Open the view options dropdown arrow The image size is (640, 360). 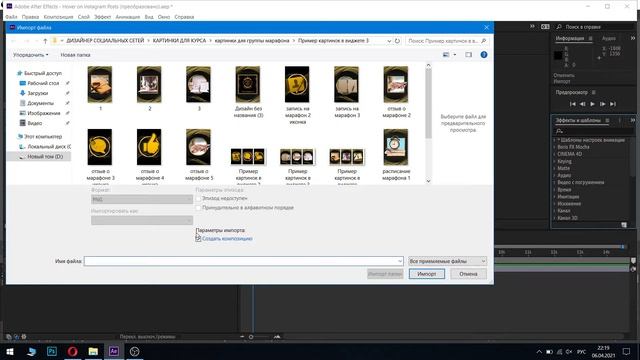click(x=455, y=55)
